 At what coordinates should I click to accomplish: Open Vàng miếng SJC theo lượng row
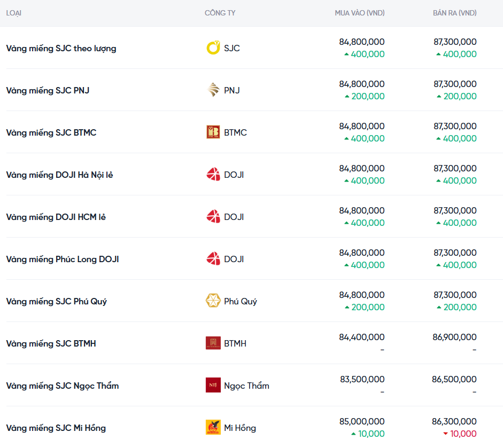click(x=61, y=49)
